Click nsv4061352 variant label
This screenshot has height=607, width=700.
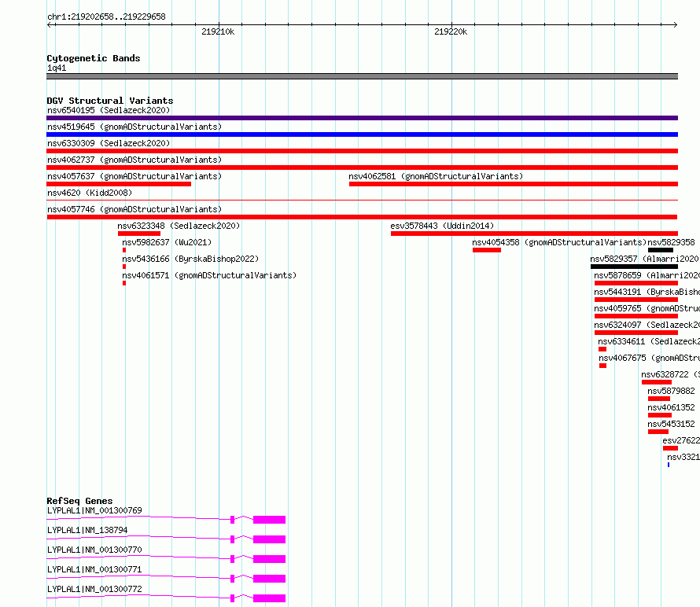(x=672, y=407)
